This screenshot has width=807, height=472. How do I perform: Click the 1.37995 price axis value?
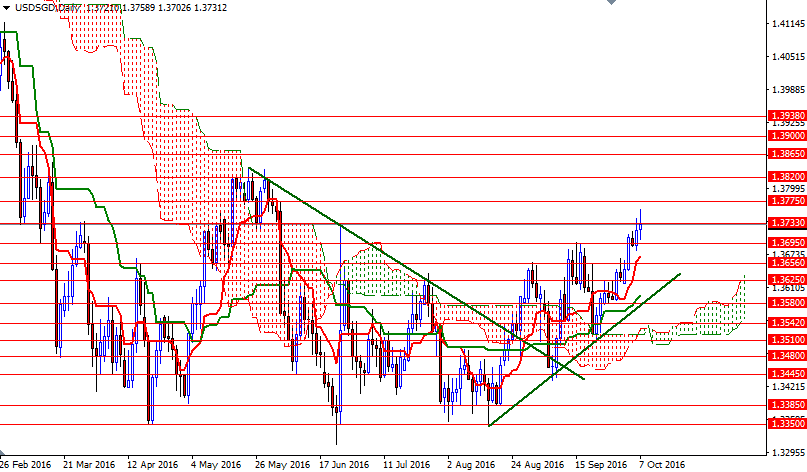point(788,188)
